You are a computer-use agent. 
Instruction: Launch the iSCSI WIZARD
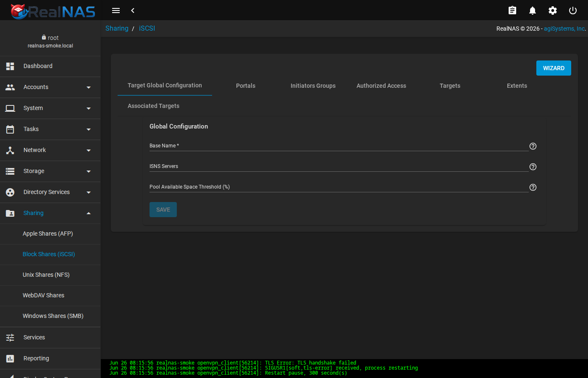pos(554,68)
